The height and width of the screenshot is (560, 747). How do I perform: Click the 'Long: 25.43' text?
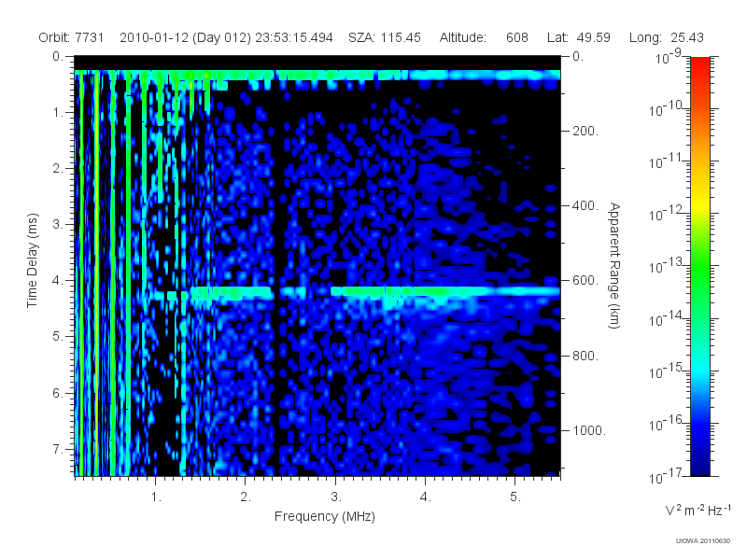tap(666, 37)
